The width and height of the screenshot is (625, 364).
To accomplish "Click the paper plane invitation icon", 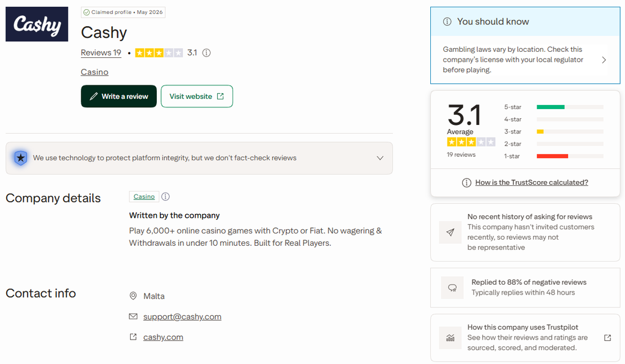I will click(450, 232).
